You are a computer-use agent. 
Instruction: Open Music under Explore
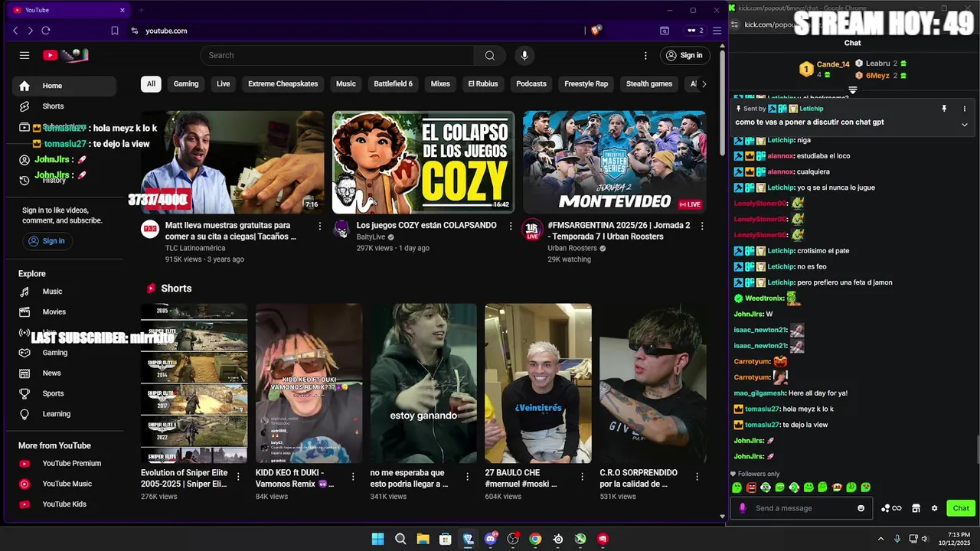pyautogui.click(x=64, y=292)
